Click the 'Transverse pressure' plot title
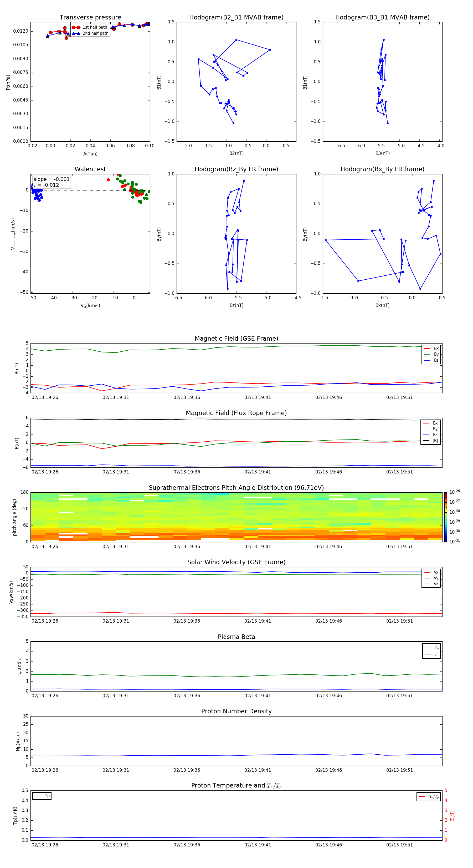 pyautogui.click(x=90, y=18)
